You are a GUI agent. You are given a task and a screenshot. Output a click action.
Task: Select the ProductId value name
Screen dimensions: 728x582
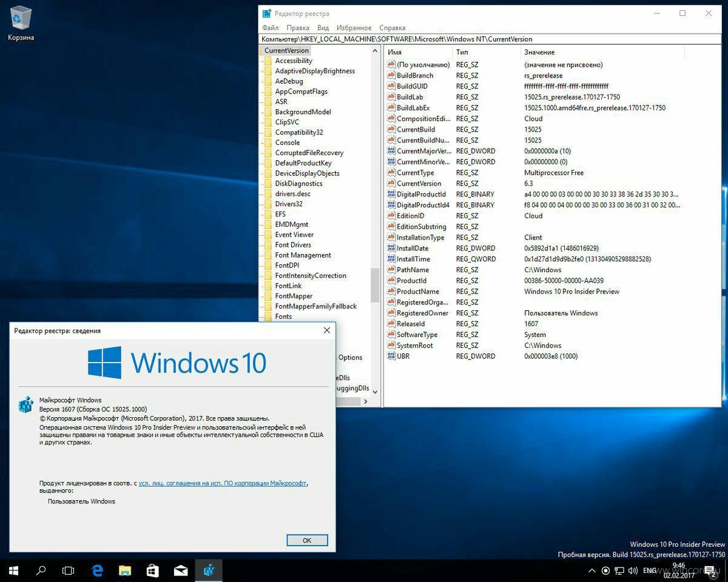point(411,281)
